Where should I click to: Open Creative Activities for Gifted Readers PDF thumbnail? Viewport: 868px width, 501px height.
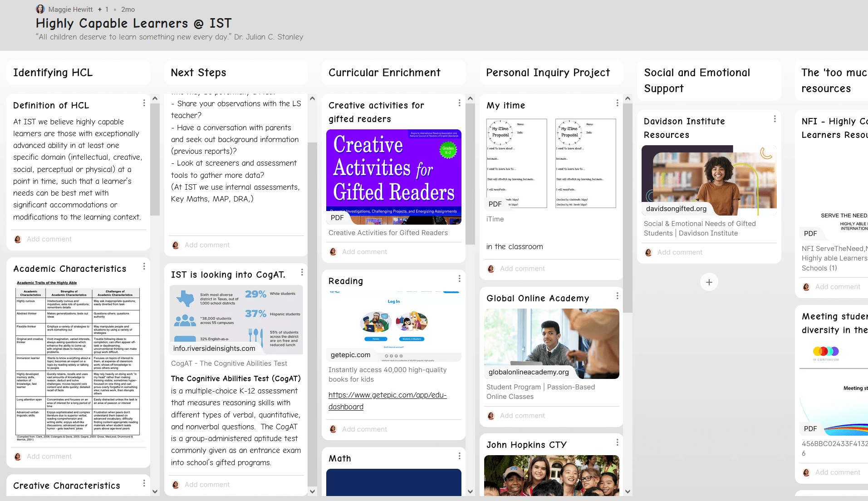pos(394,177)
